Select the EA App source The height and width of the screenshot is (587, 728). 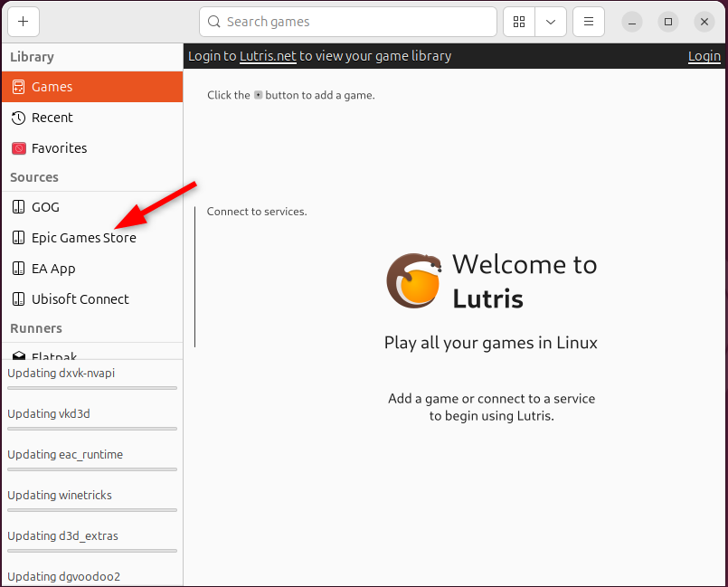tap(92, 269)
